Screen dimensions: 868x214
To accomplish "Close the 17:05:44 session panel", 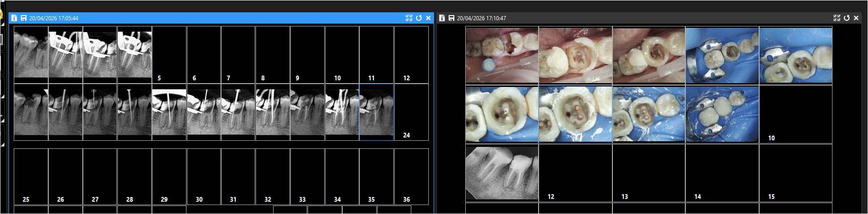I will pos(428,18).
